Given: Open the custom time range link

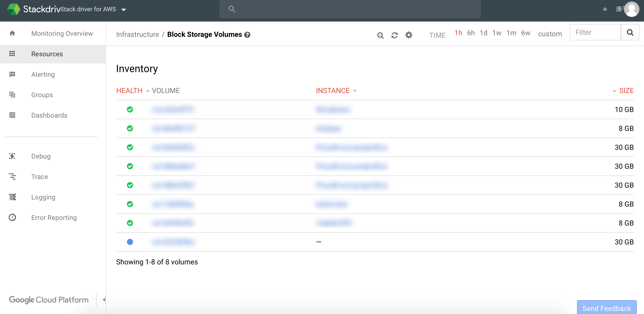Looking at the screenshot, I should pyautogui.click(x=550, y=34).
